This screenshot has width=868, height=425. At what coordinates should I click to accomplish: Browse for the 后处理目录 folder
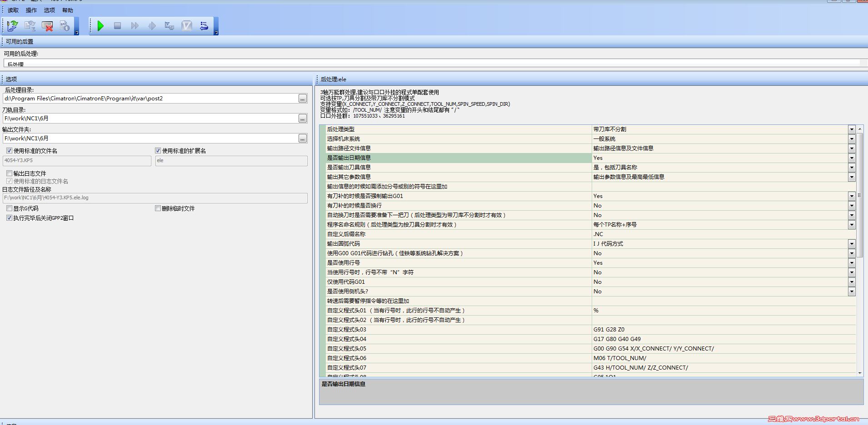(303, 99)
